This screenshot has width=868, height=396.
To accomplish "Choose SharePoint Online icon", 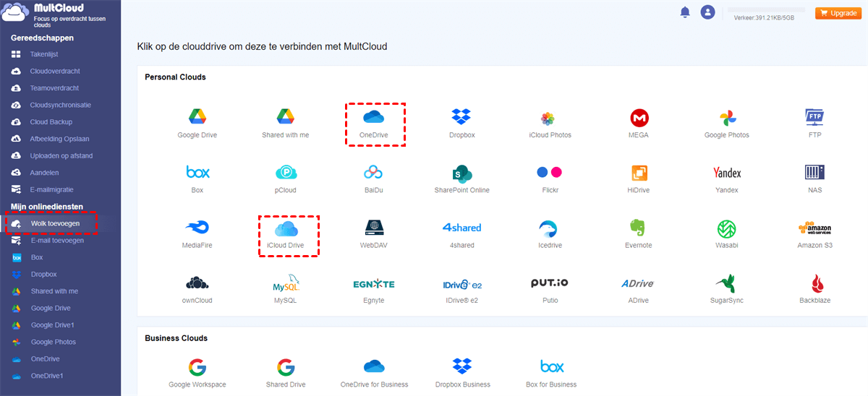I will click(x=461, y=173).
